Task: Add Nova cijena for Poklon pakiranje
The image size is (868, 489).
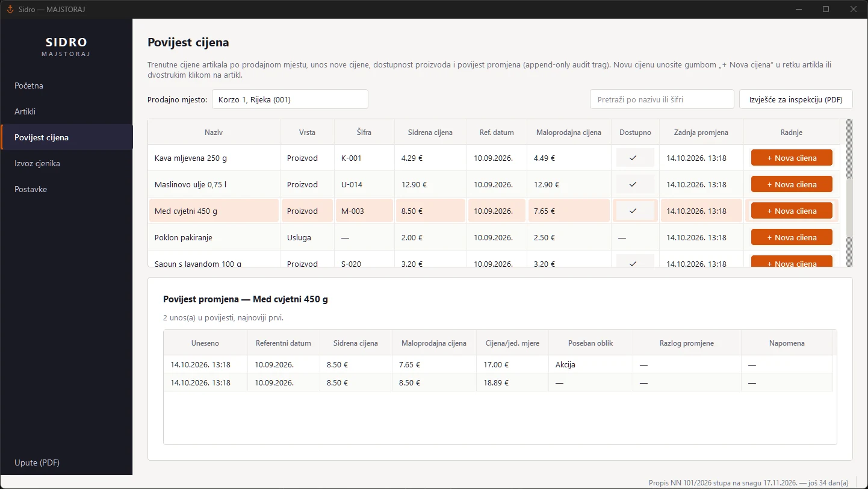Action: point(792,237)
